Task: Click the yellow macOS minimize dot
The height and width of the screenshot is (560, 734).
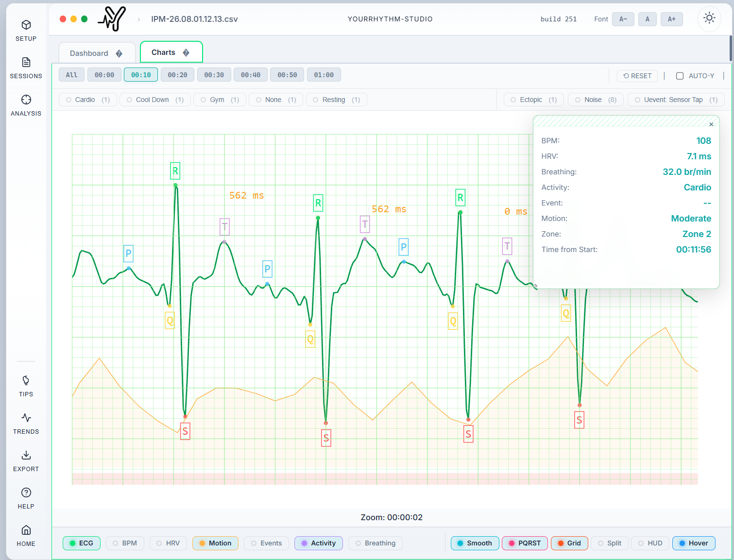Action: tap(73, 19)
